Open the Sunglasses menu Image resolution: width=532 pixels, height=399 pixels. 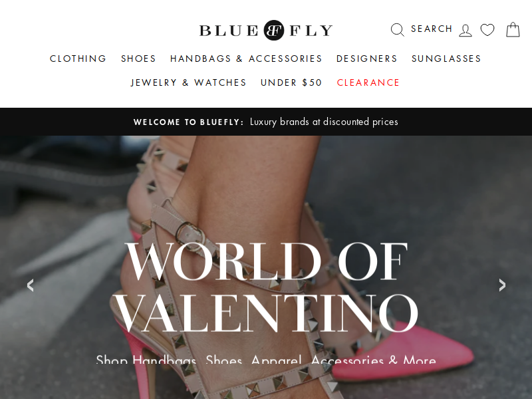click(x=446, y=59)
